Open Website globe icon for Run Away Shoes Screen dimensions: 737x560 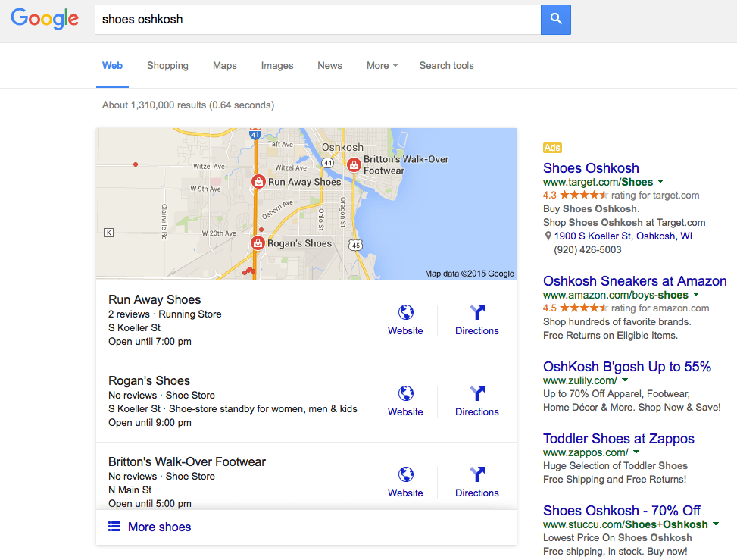pyautogui.click(x=406, y=312)
